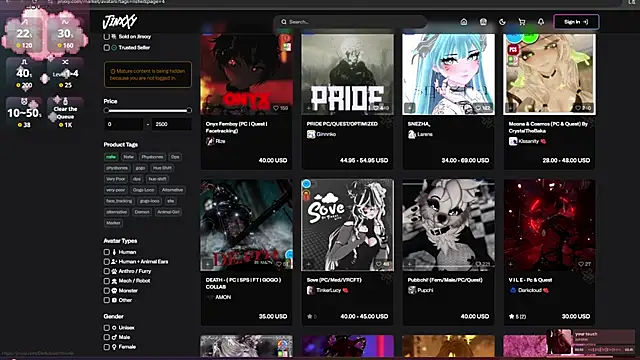Click the Ginnnko seller avatar icon
This screenshot has height=360, width=640.
click(x=311, y=134)
